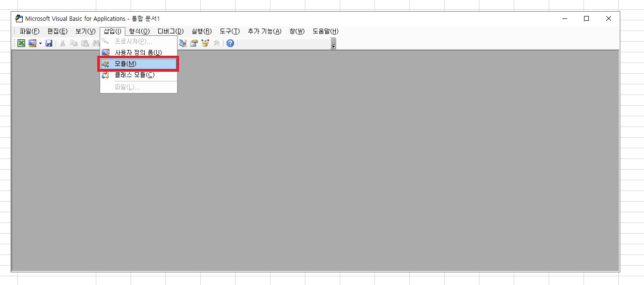Click the blue Help question icon
The height and width of the screenshot is (285, 644).
pyautogui.click(x=230, y=43)
